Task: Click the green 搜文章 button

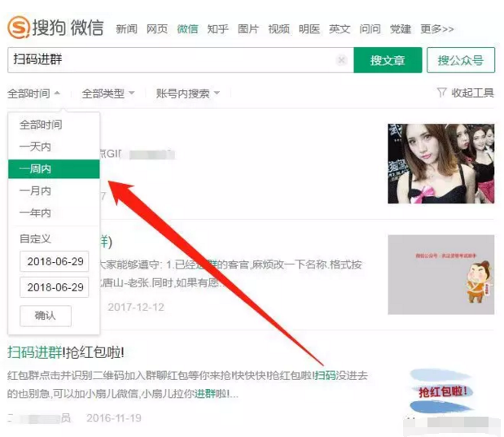Action: pos(388,60)
